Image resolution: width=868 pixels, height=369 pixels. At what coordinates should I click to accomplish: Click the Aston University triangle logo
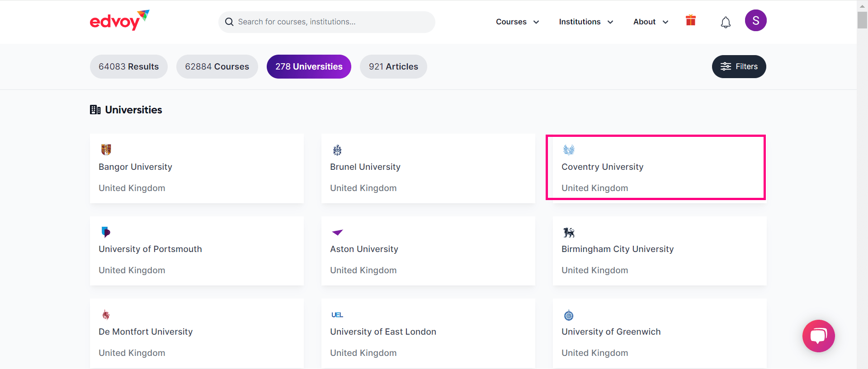tap(337, 232)
